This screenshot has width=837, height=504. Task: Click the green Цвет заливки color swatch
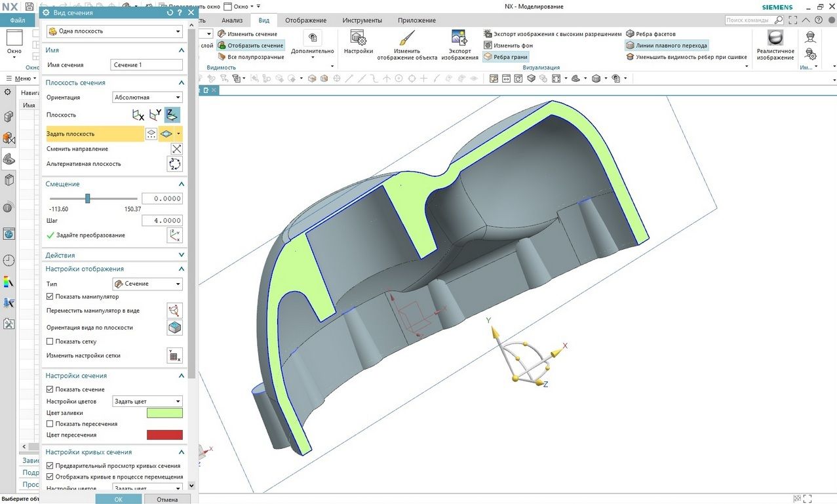(x=165, y=413)
